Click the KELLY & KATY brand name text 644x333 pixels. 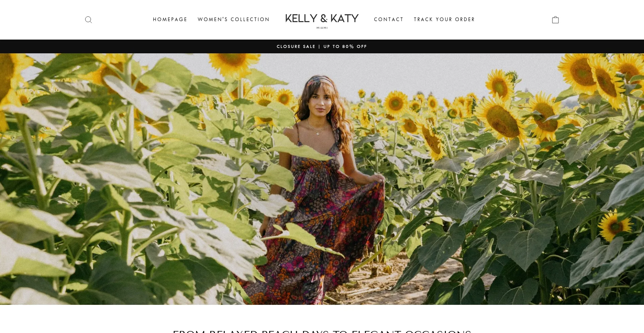322,18
